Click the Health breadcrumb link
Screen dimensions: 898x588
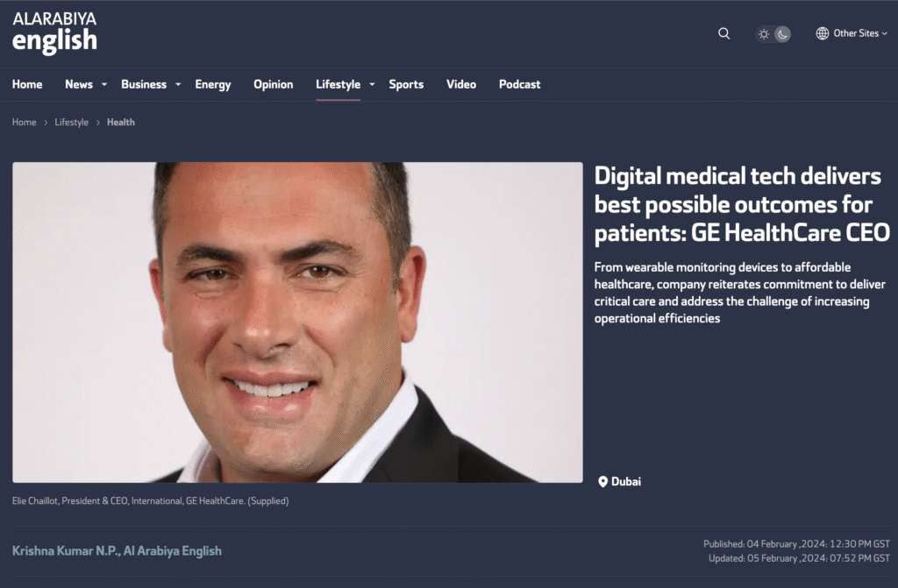coord(121,123)
